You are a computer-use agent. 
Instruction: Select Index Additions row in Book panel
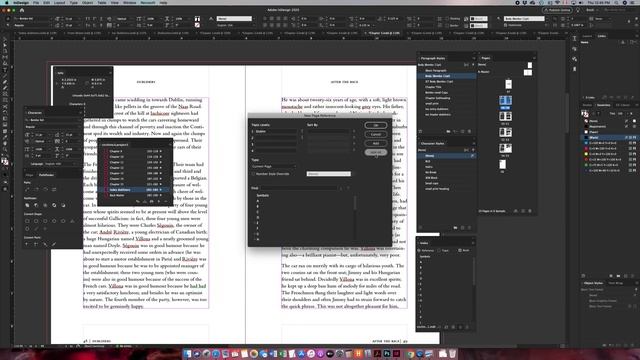[x=135, y=190]
